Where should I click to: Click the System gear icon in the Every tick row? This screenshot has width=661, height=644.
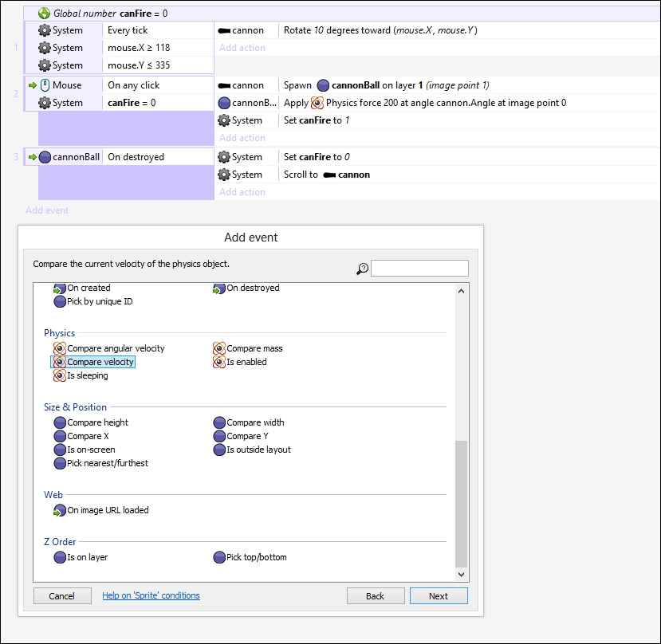pyautogui.click(x=45, y=30)
